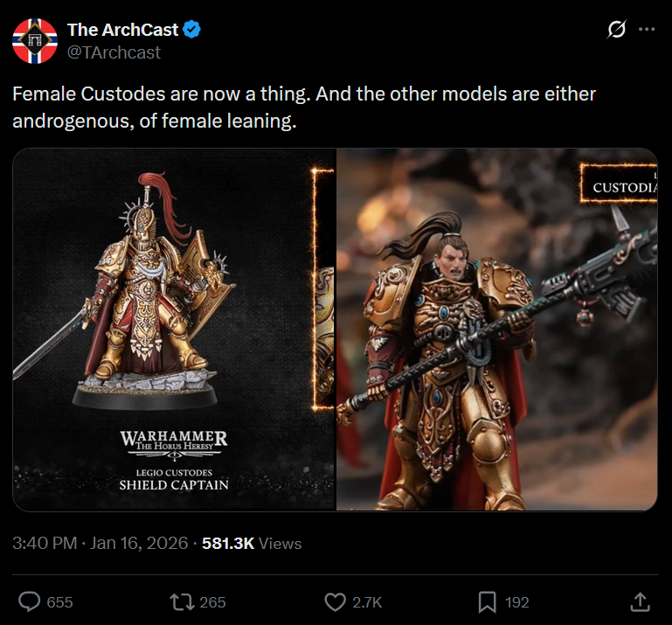
Task: Bookmark this post
Action: [x=488, y=602]
